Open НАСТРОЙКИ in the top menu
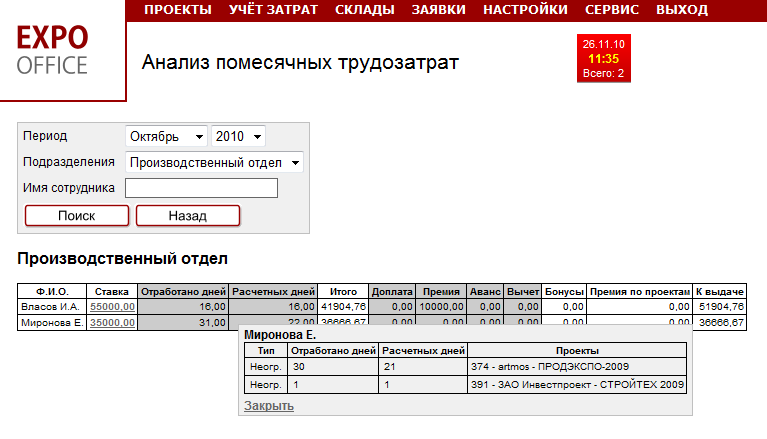The width and height of the screenshot is (767, 439). click(526, 10)
